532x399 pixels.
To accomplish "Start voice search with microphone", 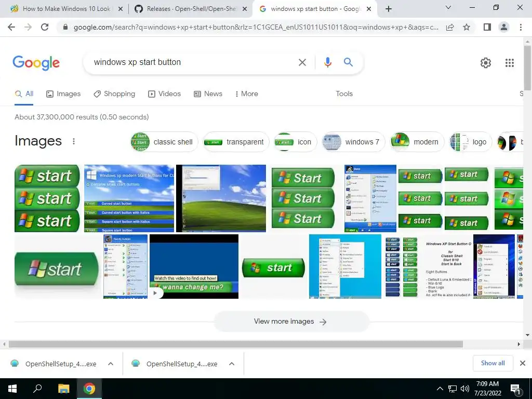I will (x=327, y=62).
